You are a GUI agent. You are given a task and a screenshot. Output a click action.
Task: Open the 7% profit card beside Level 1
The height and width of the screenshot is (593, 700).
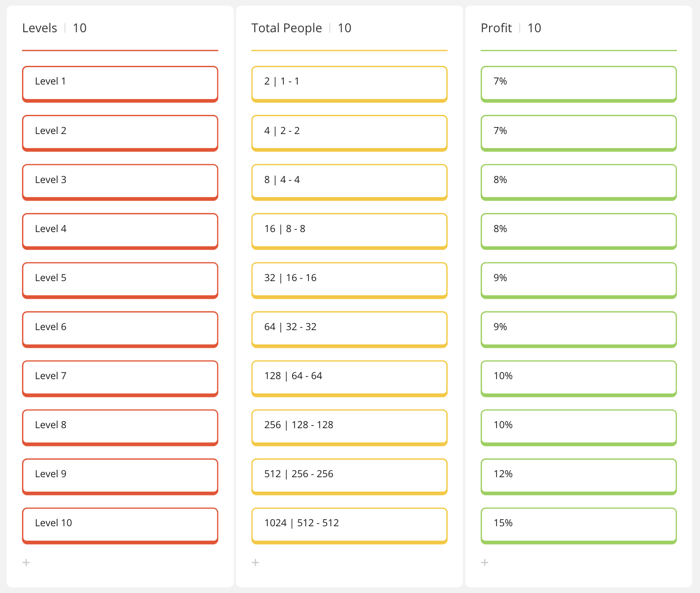pyautogui.click(x=579, y=84)
